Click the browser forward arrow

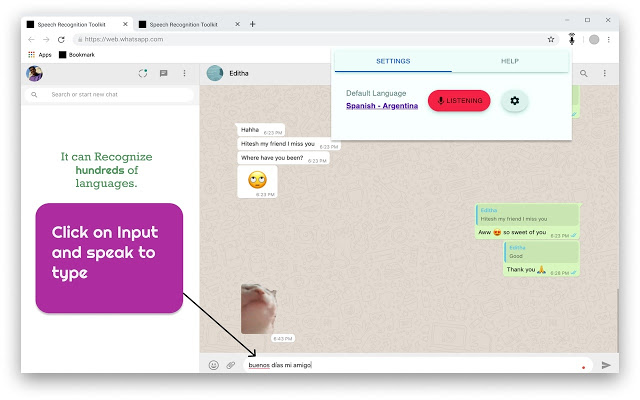click(46, 40)
